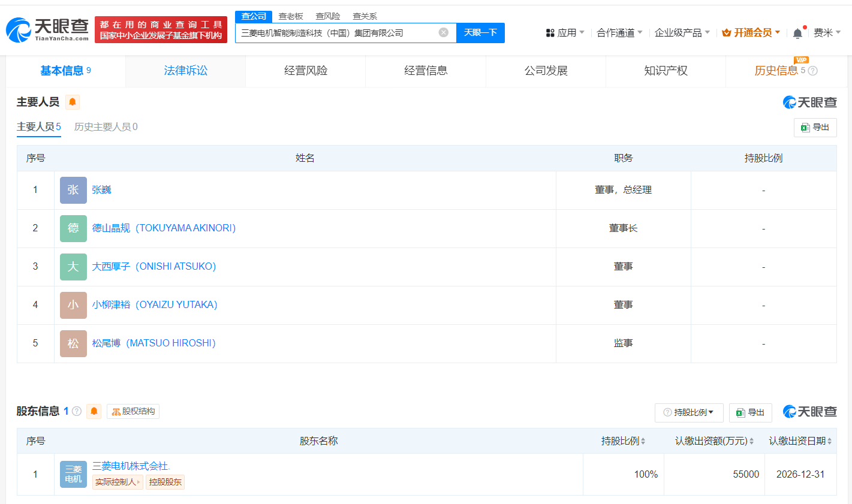Image resolution: width=852 pixels, height=504 pixels.
Task: Click the company name search input field
Action: (336, 33)
